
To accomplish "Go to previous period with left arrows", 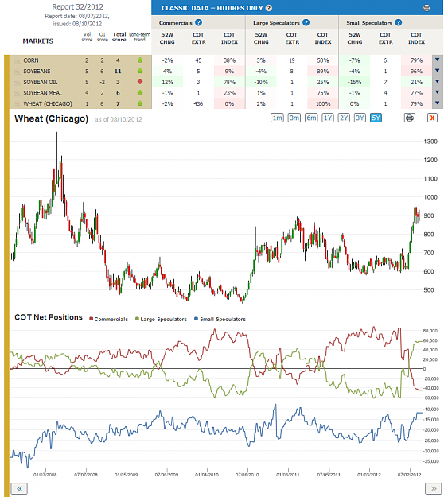I will [x=19, y=488].
